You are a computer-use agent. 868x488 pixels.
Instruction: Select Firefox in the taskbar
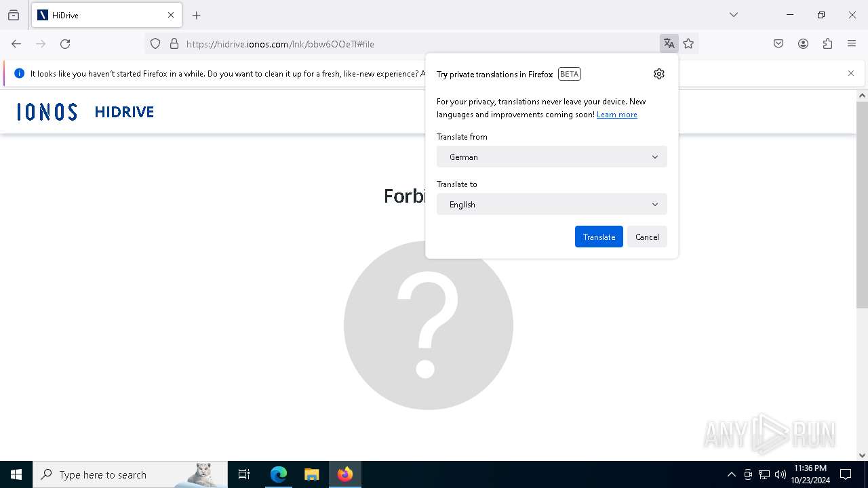(345, 474)
